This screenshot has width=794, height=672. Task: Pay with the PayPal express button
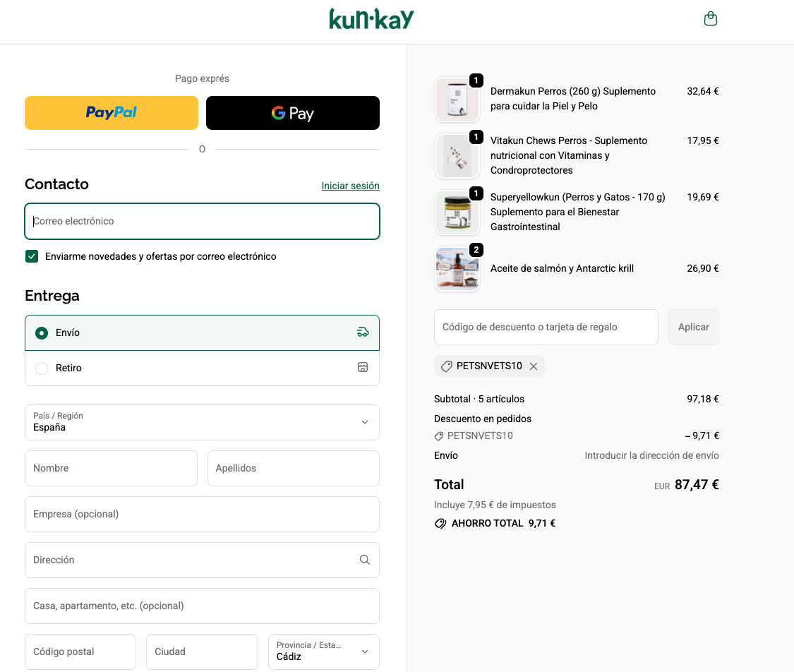coord(112,113)
